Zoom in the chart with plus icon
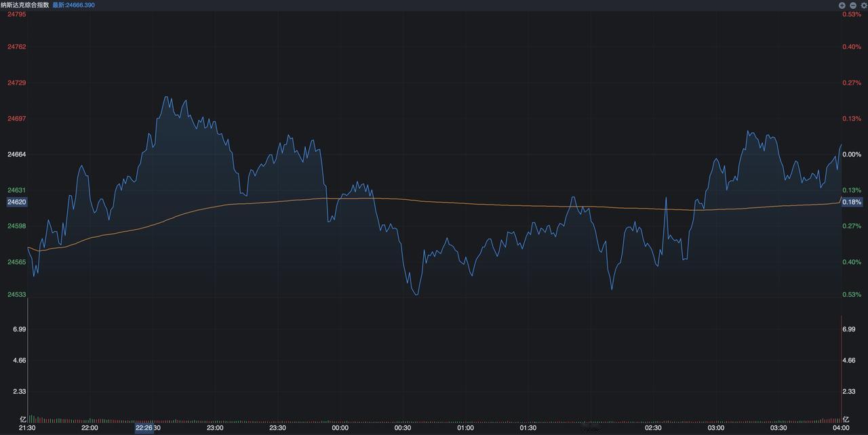Image resolution: width=868 pixels, height=435 pixels. coord(842,5)
